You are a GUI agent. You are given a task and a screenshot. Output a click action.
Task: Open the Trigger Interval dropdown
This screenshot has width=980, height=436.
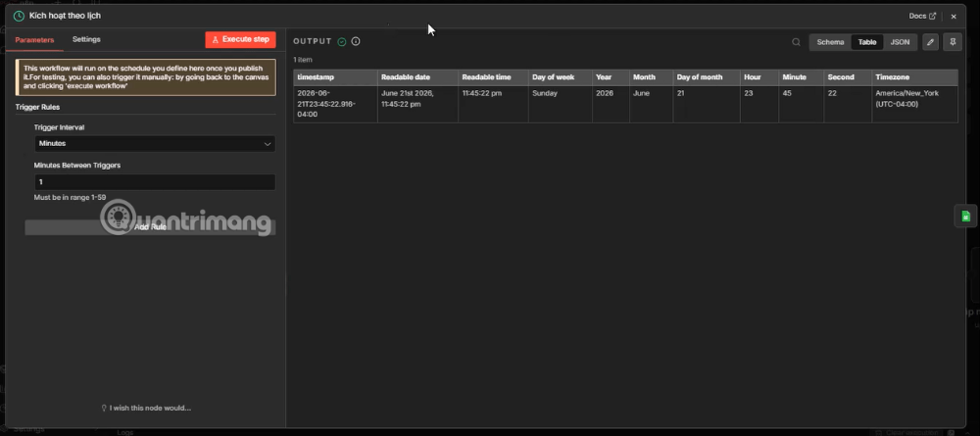tap(155, 144)
